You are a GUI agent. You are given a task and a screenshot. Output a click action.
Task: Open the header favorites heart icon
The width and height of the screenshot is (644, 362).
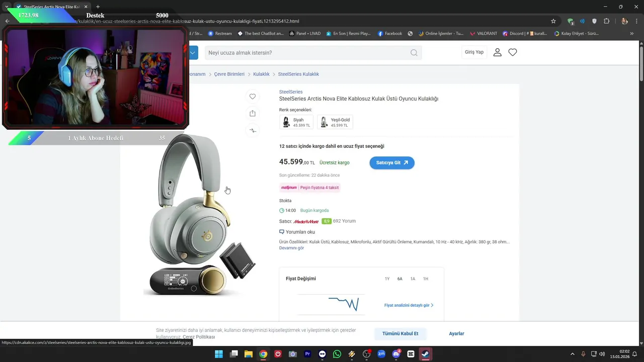(x=513, y=52)
